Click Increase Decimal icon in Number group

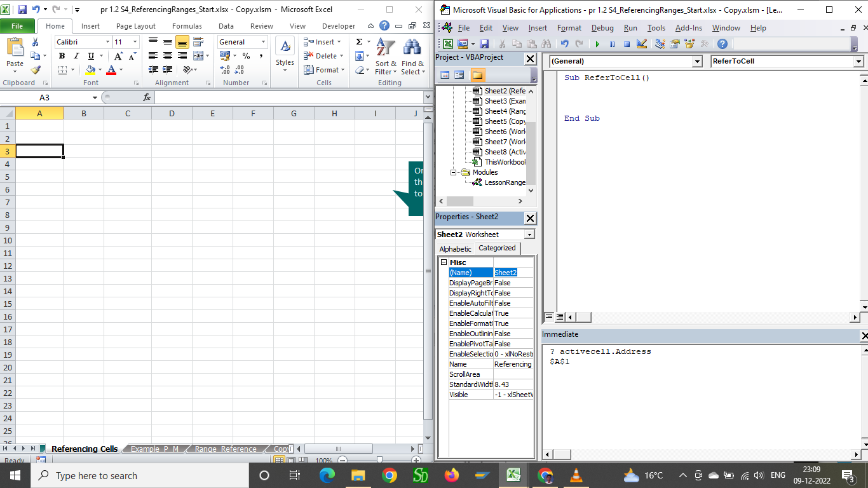(226, 70)
